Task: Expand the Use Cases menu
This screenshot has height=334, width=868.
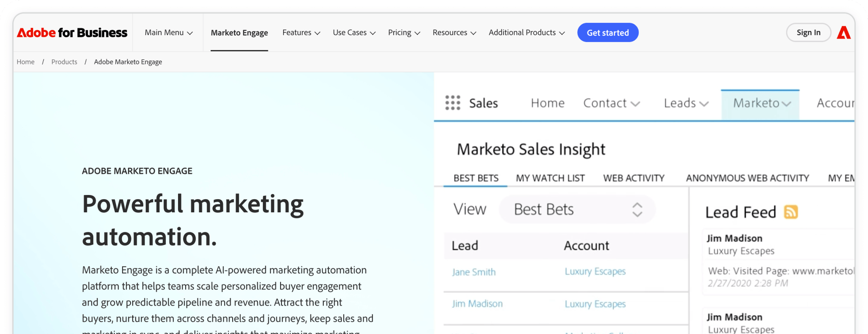Action: click(354, 33)
